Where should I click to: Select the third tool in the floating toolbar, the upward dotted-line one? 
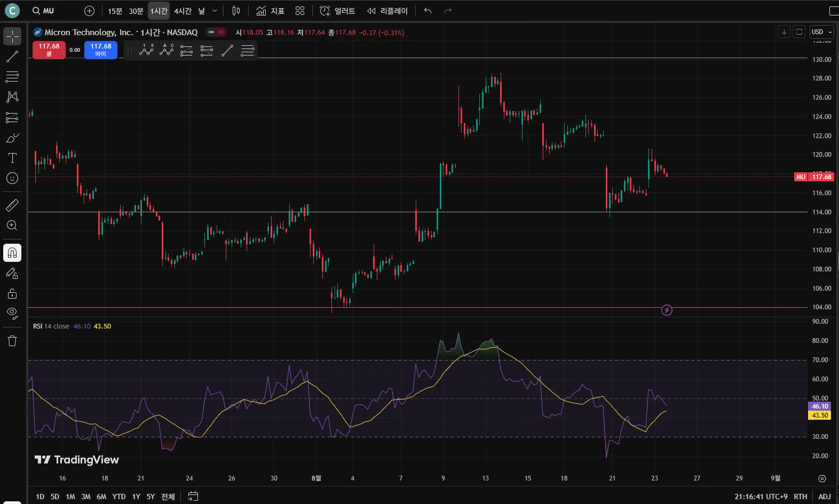[x=186, y=51]
